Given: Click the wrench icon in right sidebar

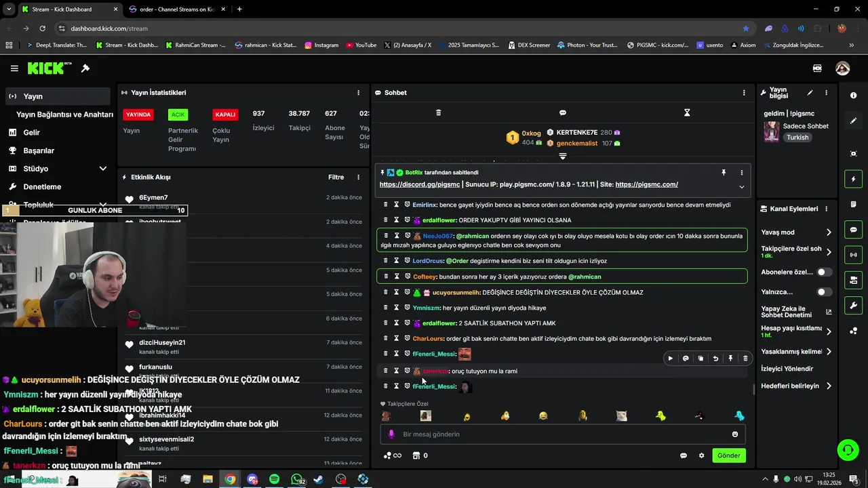Looking at the screenshot, I should coord(853,306).
